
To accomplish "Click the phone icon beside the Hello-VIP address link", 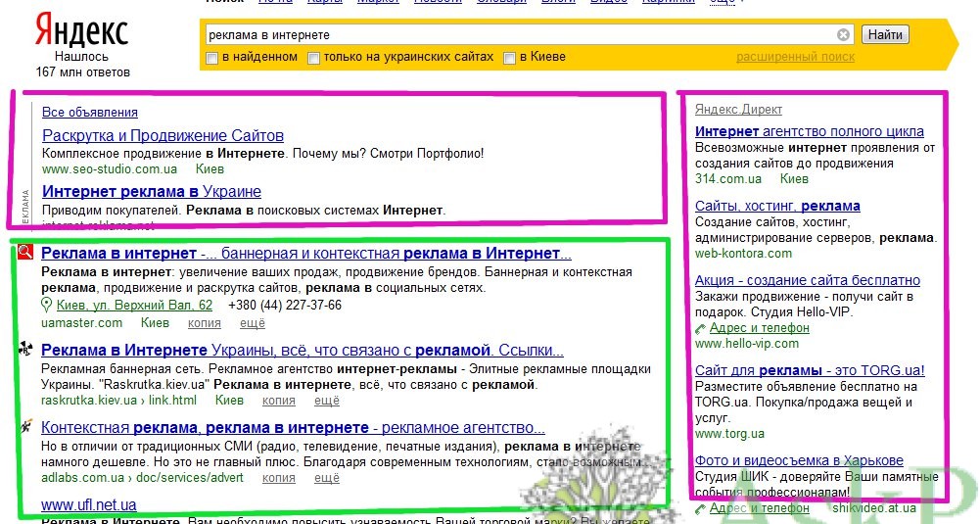I will 700,329.
